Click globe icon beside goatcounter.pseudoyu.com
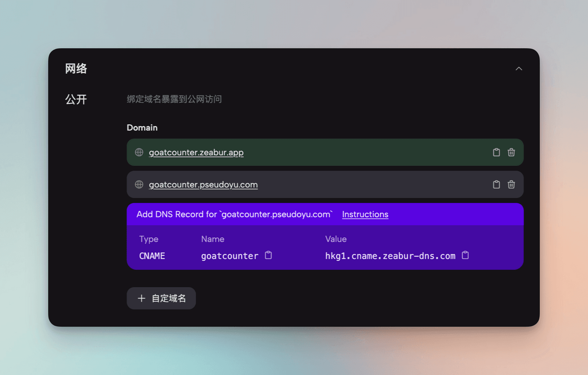588x375 pixels. click(x=139, y=184)
